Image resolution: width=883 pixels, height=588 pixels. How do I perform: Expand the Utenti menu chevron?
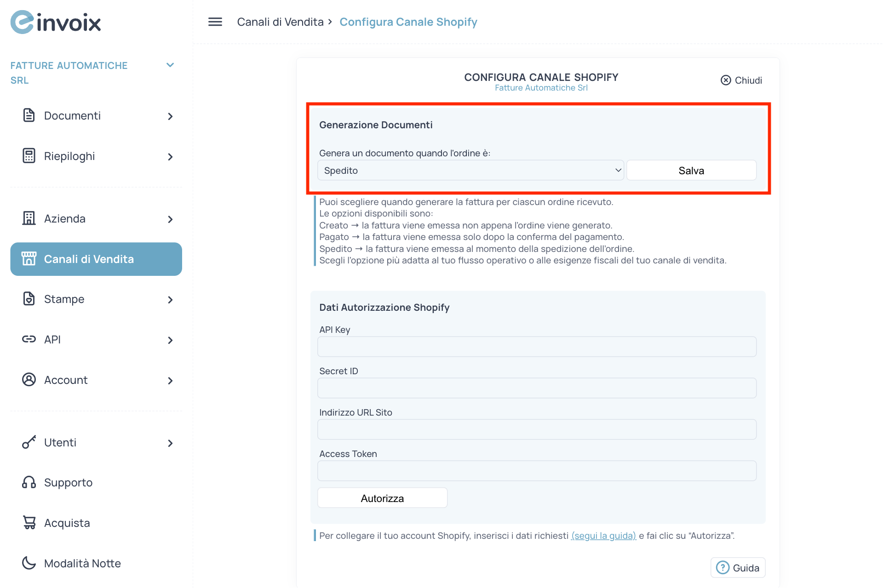[x=171, y=443]
